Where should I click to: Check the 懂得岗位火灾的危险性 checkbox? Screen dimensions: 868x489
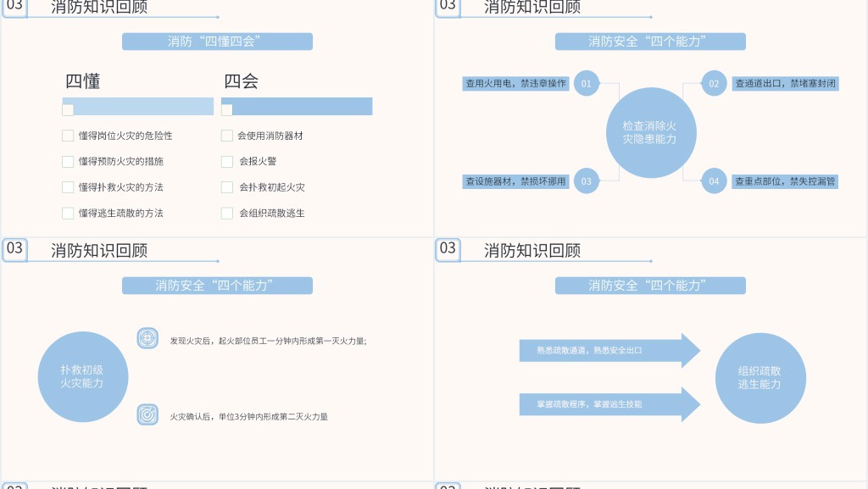pyautogui.click(x=68, y=136)
